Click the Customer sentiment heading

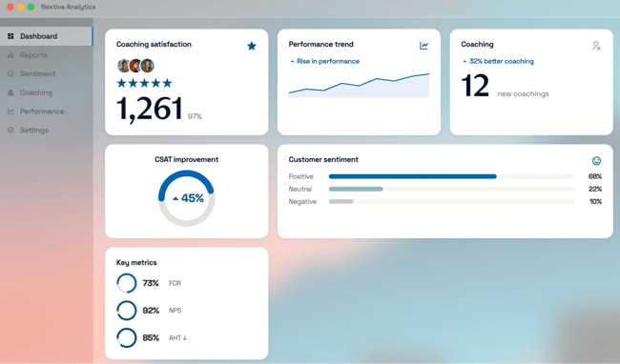[x=323, y=159]
